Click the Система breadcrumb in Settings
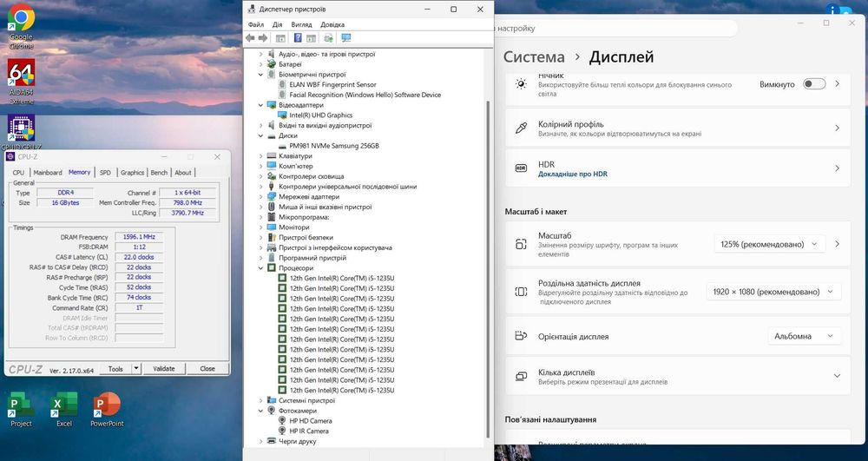 [x=534, y=57]
